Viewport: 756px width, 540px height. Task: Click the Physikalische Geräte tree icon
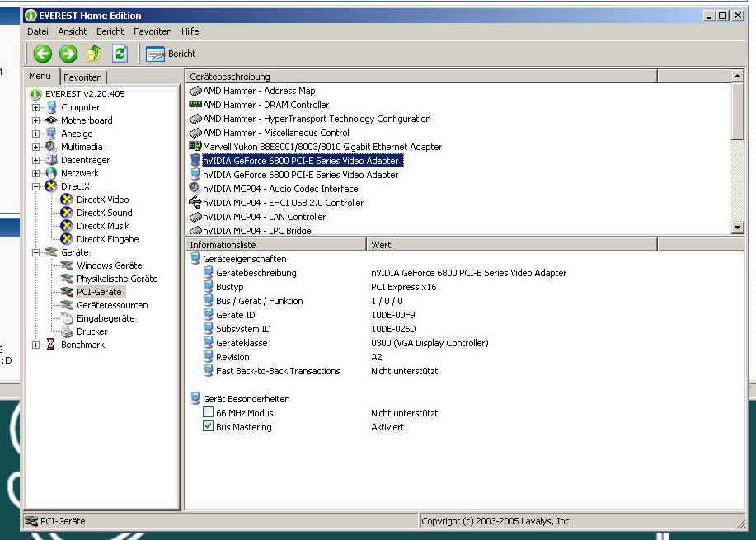tap(67, 278)
